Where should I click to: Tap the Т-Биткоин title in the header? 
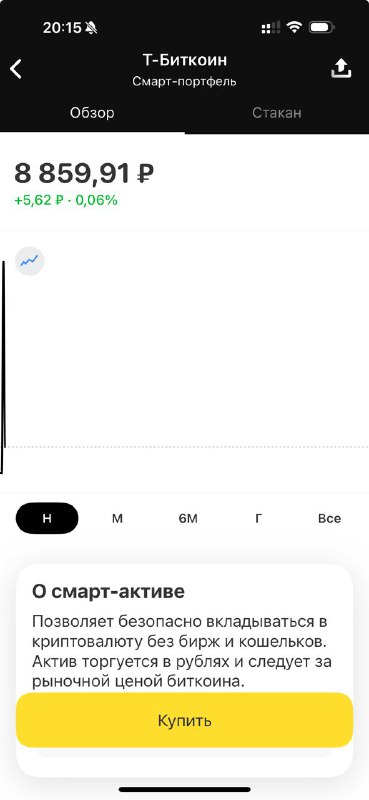[x=184, y=60]
